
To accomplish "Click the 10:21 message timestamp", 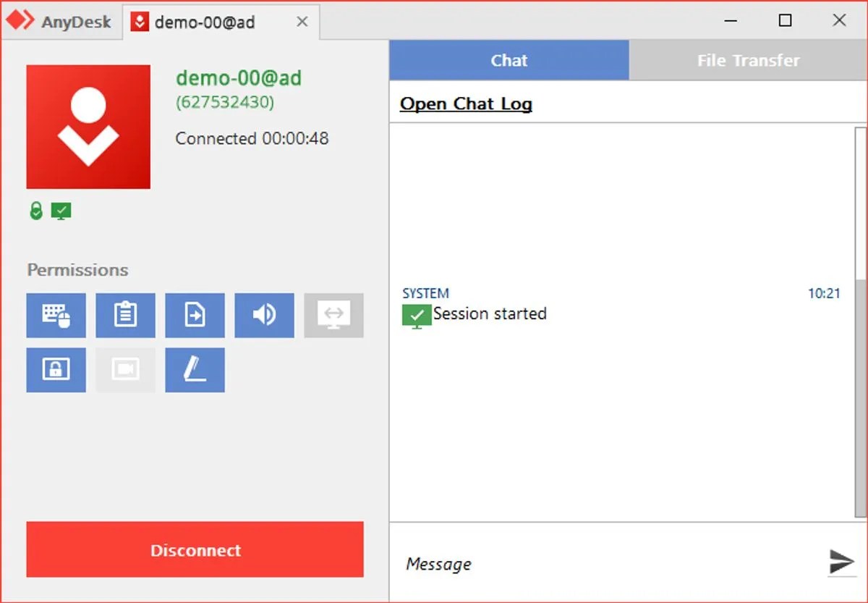I will point(824,293).
